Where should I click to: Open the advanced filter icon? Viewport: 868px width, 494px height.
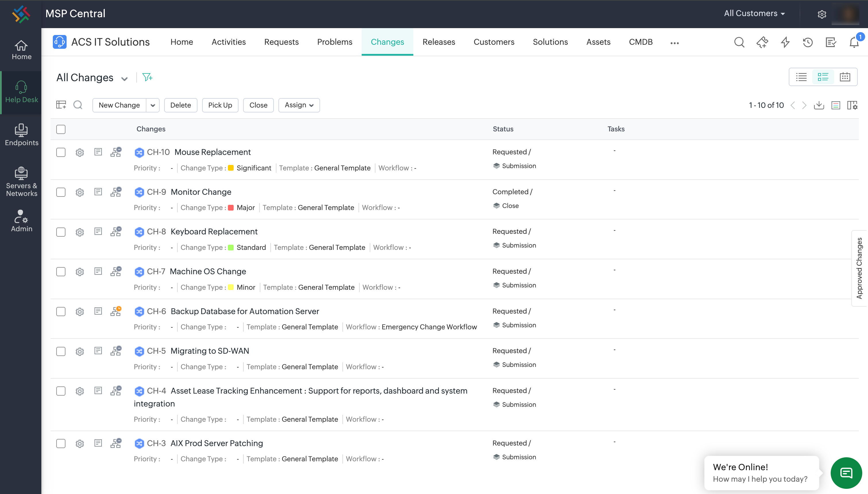pyautogui.click(x=147, y=77)
